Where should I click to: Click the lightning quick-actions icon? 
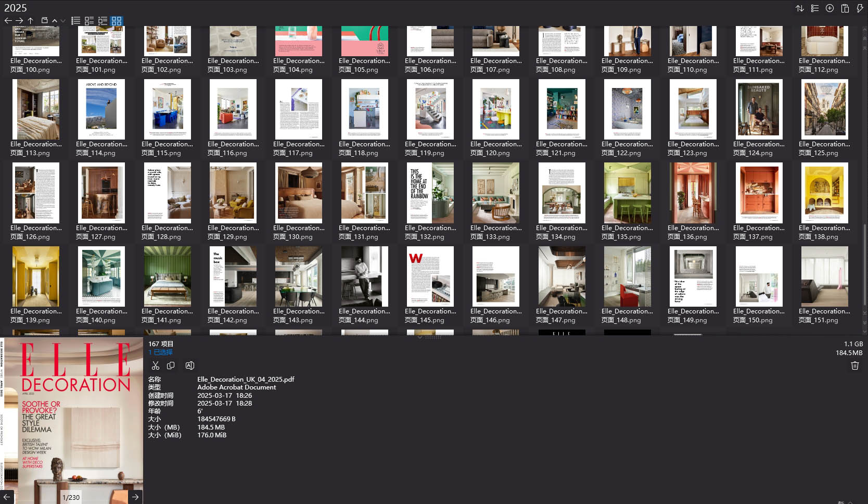(x=859, y=8)
